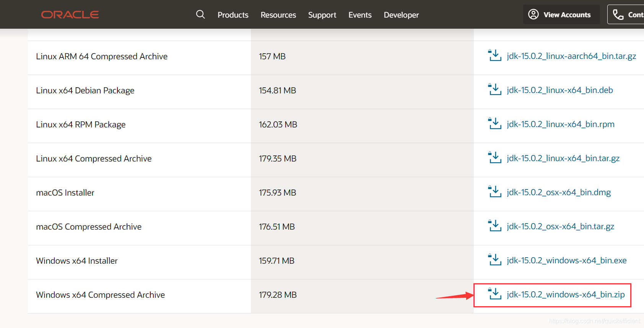
Task: Download jdk-15.0.2_osx-x64_bin.tar.gz
Action: point(560,226)
